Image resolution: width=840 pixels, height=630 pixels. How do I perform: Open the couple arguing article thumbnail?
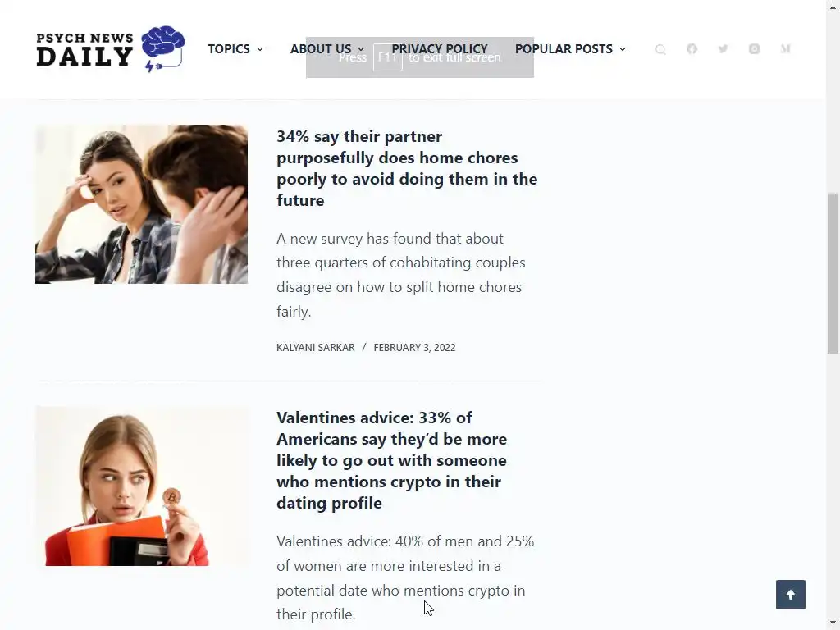141,204
